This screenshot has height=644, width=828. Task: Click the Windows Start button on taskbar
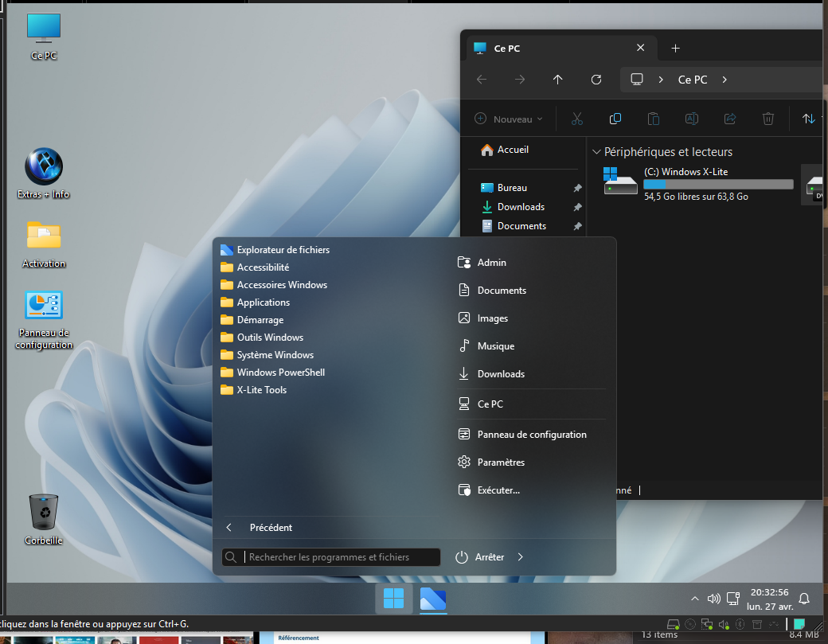[393, 599]
